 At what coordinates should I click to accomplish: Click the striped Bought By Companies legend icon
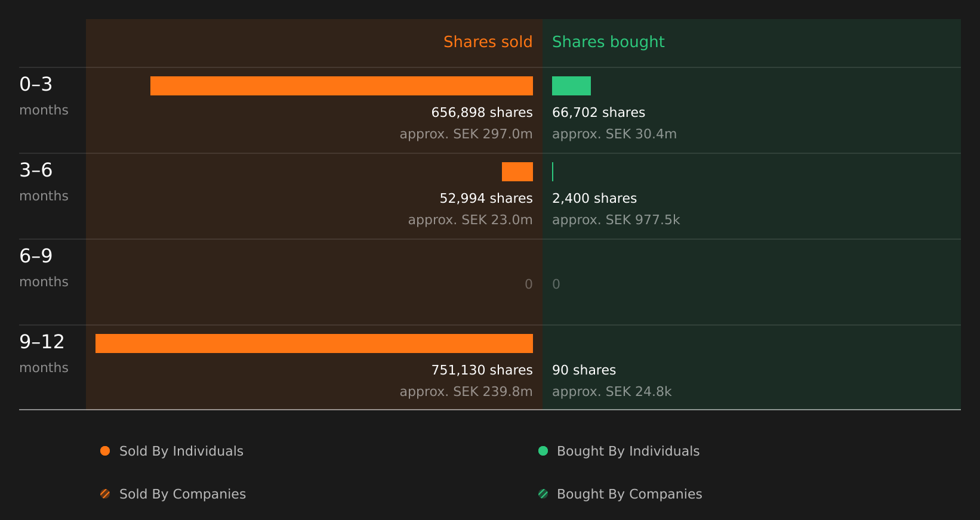(x=543, y=494)
